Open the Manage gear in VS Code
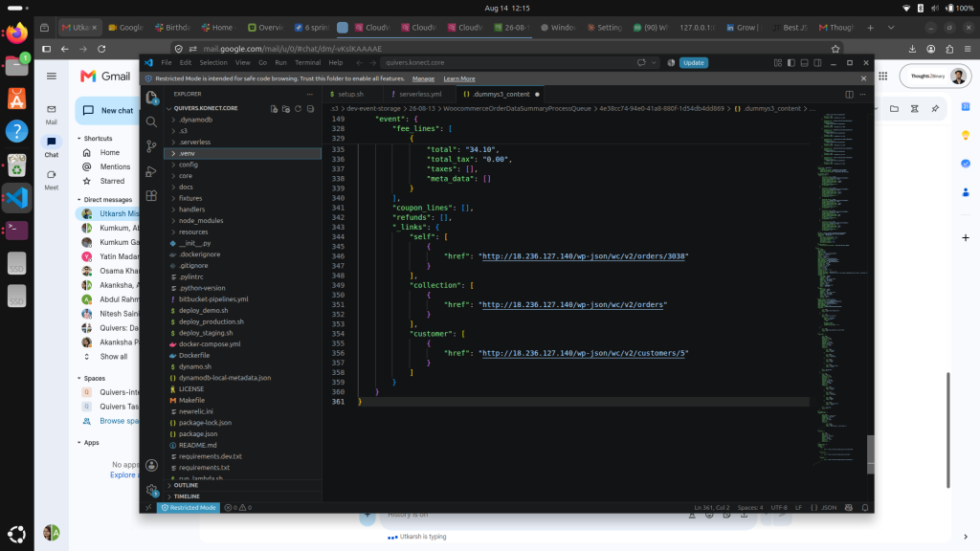The image size is (980, 551). pyautogui.click(x=151, y=490)
